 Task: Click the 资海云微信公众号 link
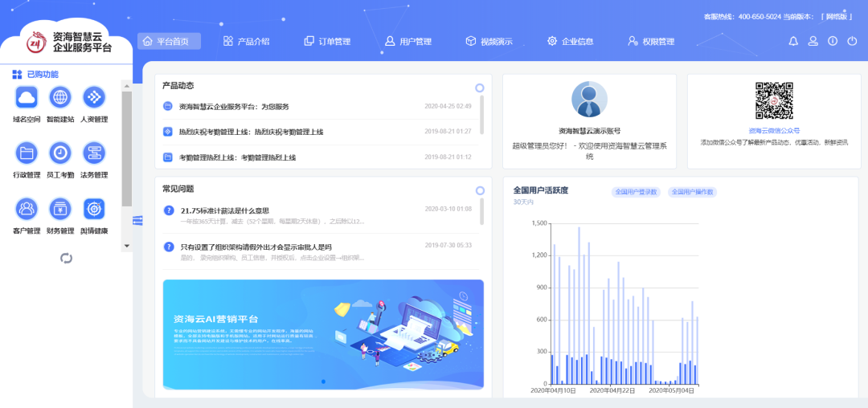(x=773, y=130)
